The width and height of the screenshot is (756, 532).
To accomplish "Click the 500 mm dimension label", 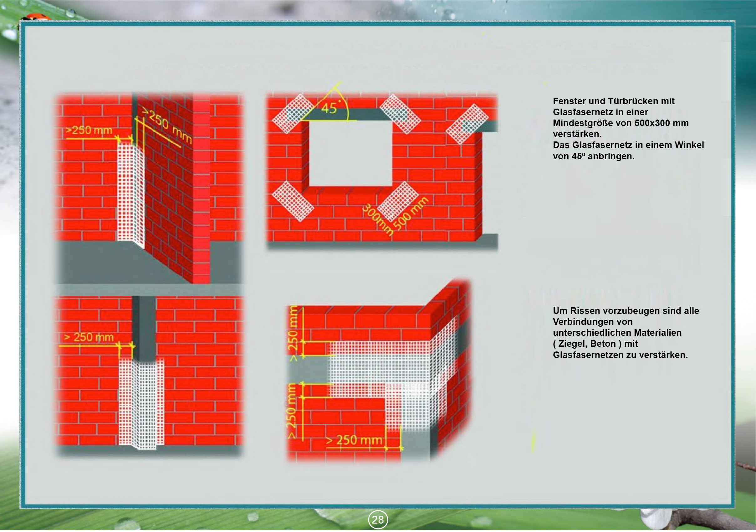I will tap(411, 213).
